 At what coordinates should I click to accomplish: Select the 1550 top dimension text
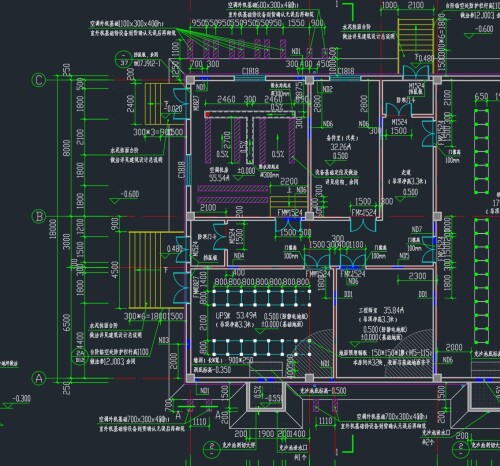click(x=296, y=22)
